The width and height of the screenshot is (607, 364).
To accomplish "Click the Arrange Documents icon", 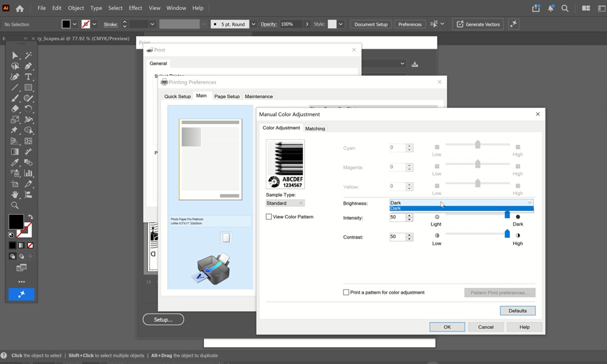I will click(586, 8).
